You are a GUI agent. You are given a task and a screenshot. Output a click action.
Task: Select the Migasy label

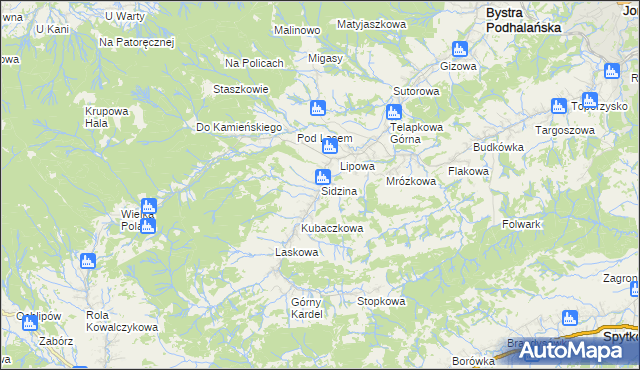(x=325, y=58)
